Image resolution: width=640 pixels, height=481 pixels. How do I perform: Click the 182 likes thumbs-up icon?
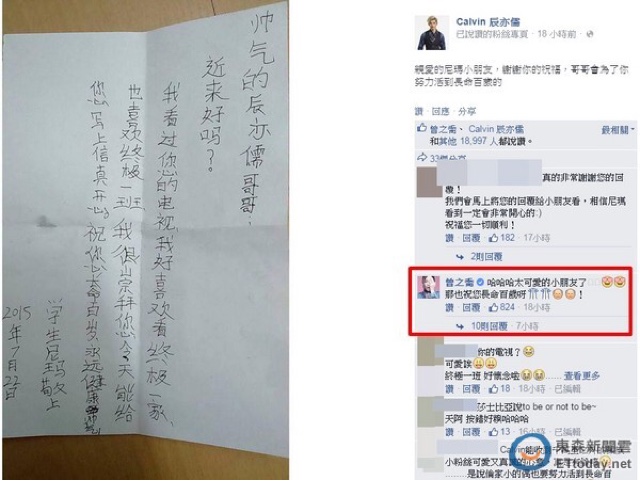click(493, 238)
